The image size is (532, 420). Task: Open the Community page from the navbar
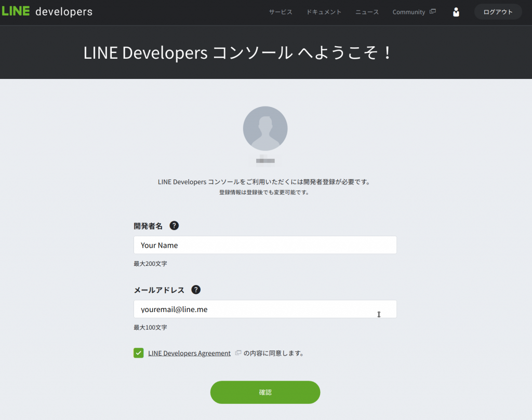tap(409, 11)
